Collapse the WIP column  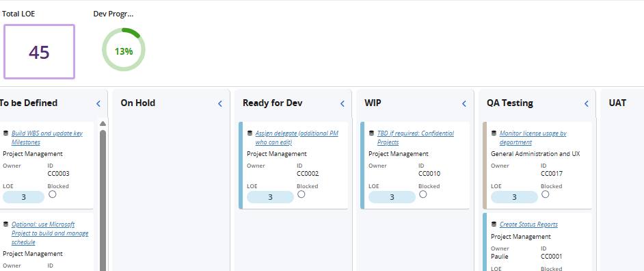coord(464,103)
